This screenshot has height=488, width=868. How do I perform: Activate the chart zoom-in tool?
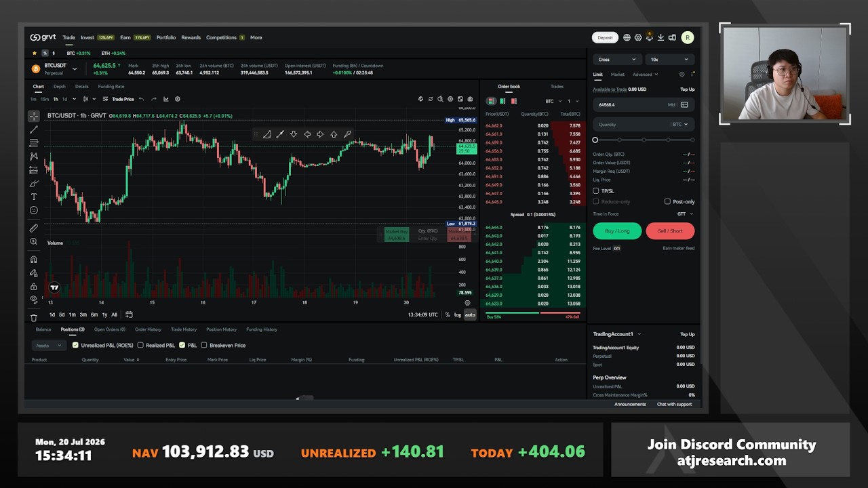pos(33,242)
